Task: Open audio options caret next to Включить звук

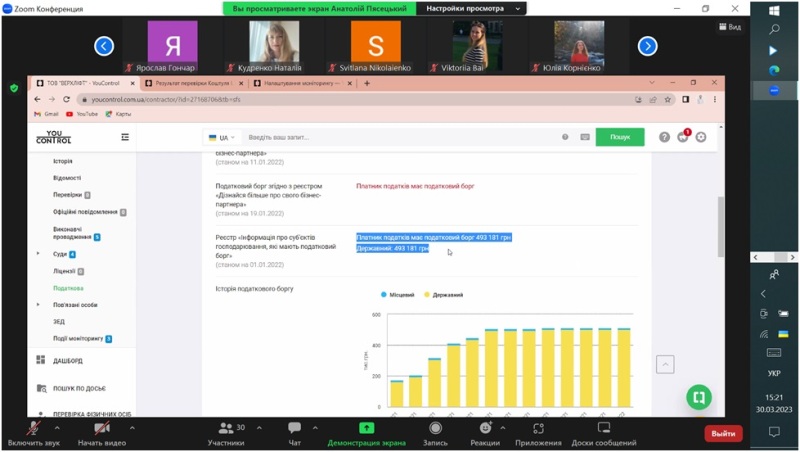Action: coord(57,428)
